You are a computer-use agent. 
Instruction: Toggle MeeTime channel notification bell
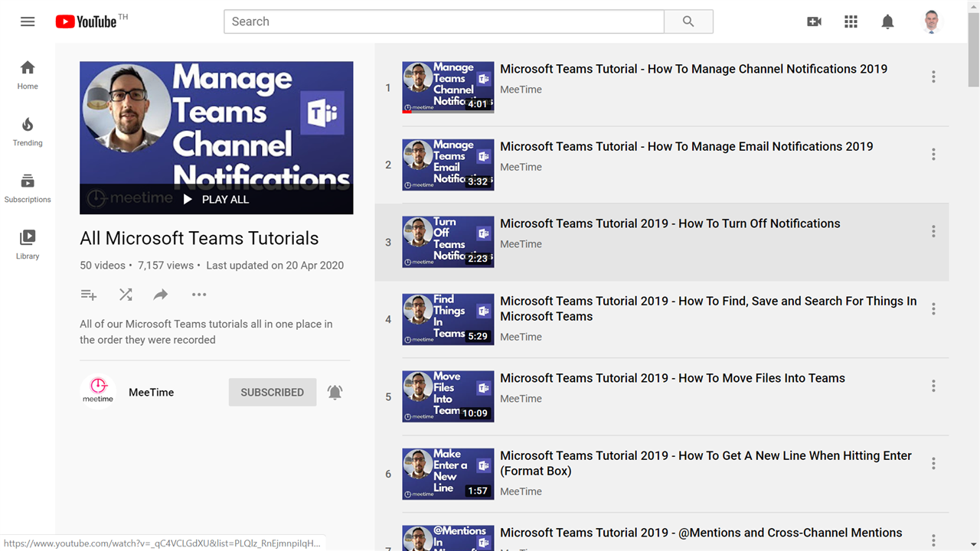[335, 392]
